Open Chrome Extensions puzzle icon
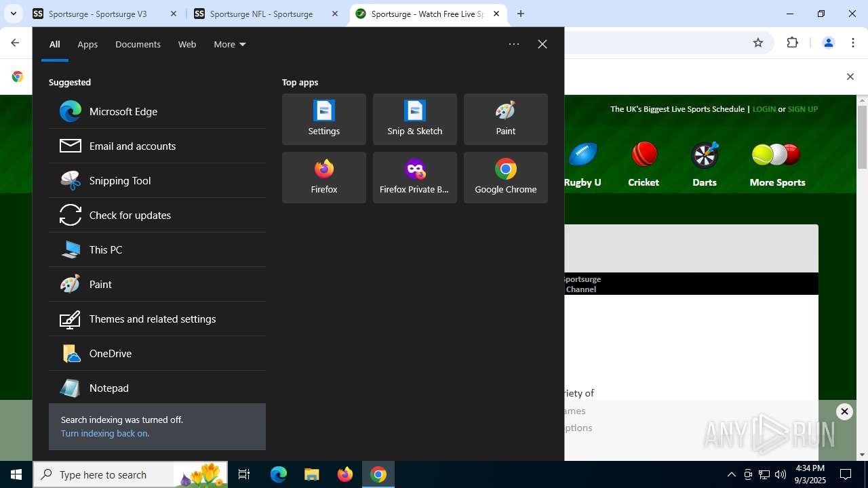The image size is (868, 488). point(793,43)
